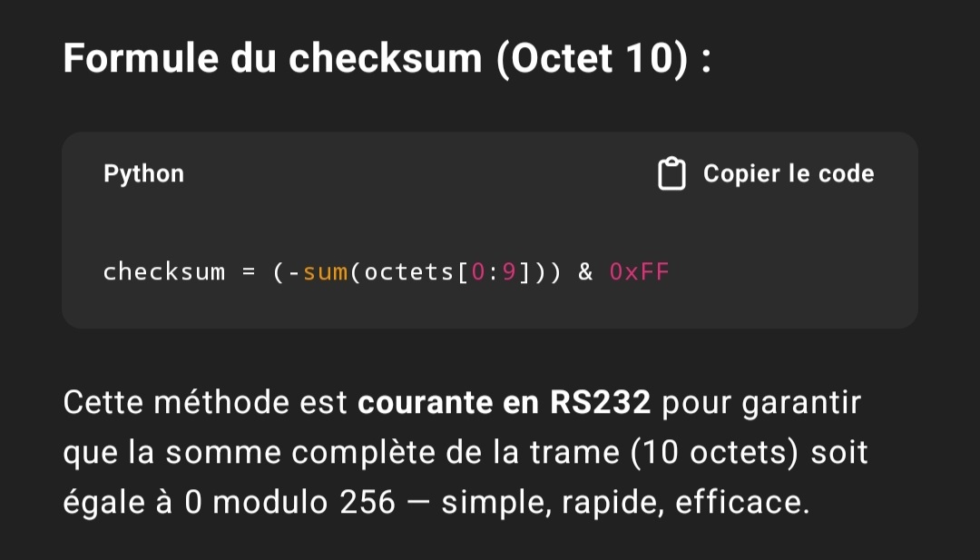
Task: Click the word "trame" in the paragraph
Action: point(576,452)
